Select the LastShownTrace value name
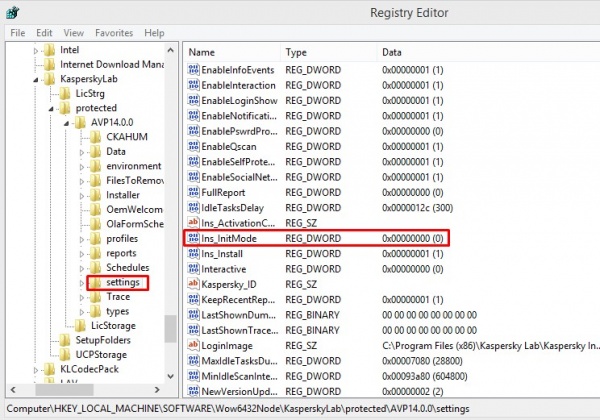 pyautogui.click(x=240, y=330)
